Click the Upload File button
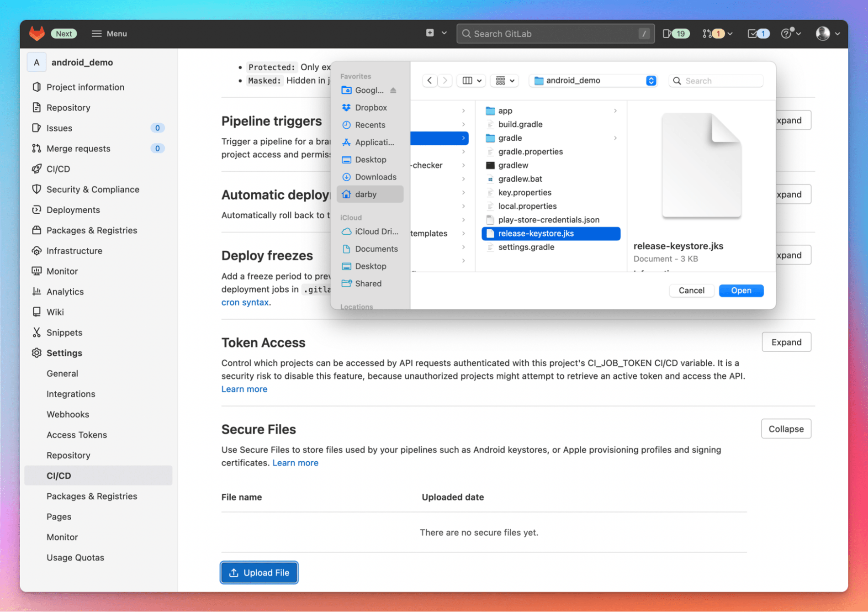 pyautogui.click(x=259, y=572)
